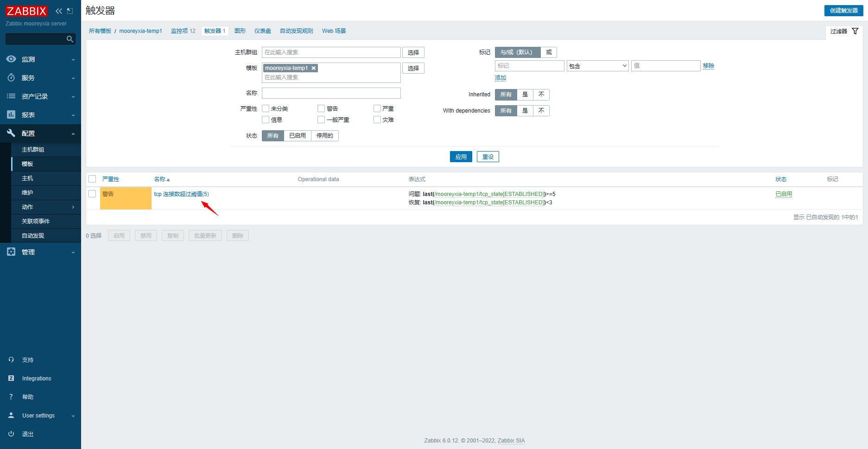Check the 警告 severity checkbox

point(321,108)
